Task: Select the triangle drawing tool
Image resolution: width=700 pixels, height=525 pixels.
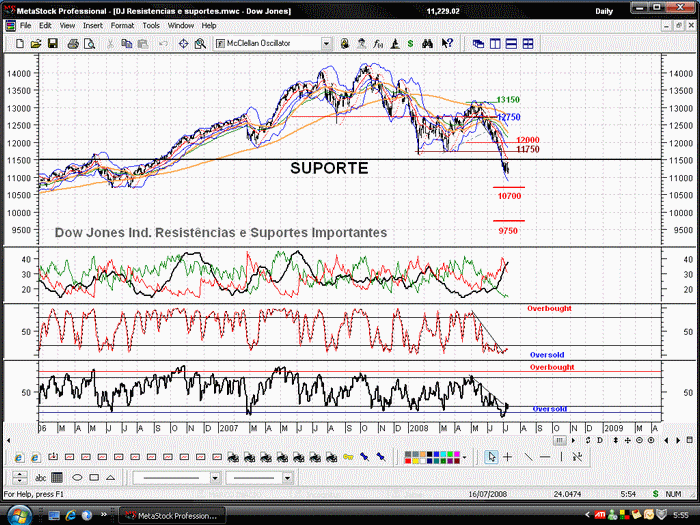Action: 110,478
